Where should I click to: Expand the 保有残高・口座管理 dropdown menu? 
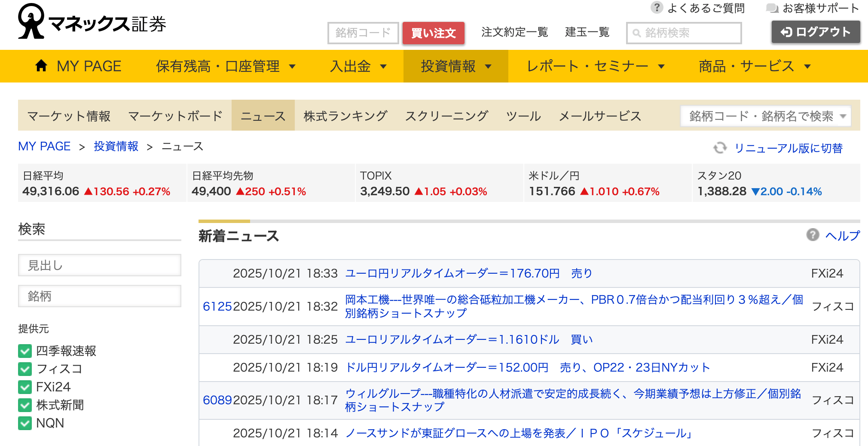226,66
